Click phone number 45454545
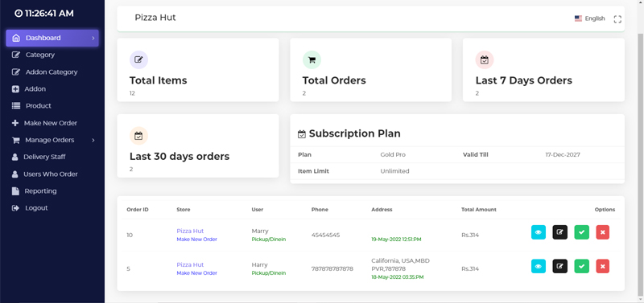This screenshot has width=644, height=303. point(326,235)
